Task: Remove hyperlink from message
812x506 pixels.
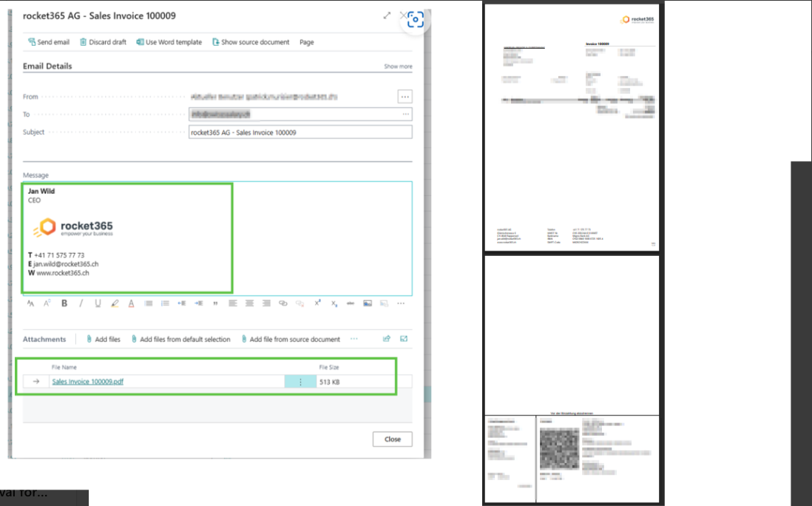Action: 300,303
